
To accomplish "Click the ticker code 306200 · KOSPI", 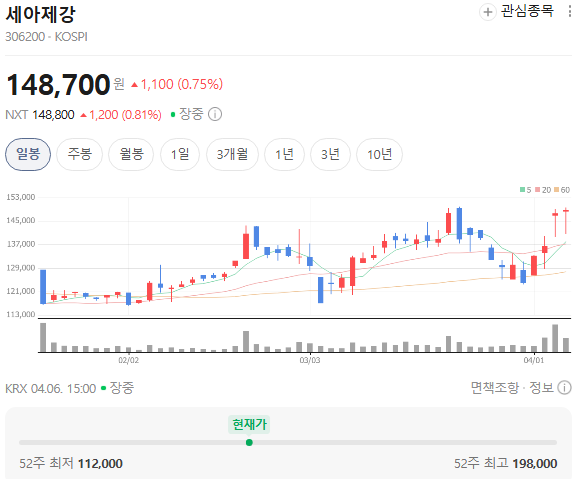I will click(46, 37).
